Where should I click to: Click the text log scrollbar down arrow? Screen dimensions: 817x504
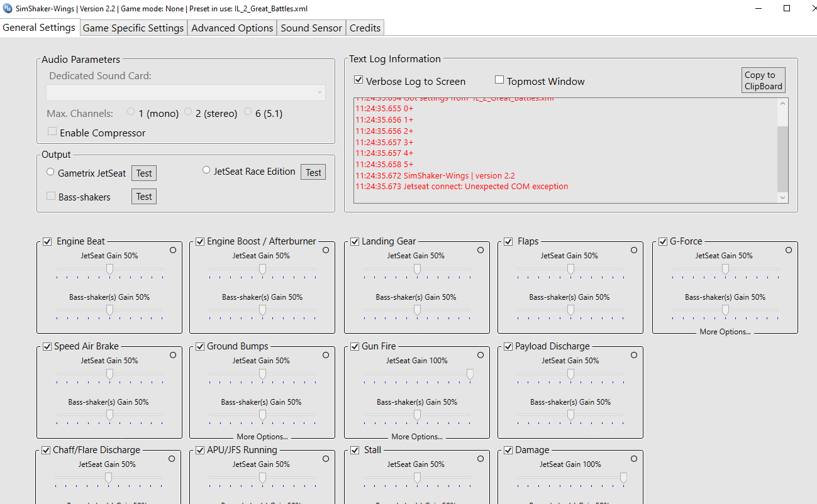(x=783, y=197)
